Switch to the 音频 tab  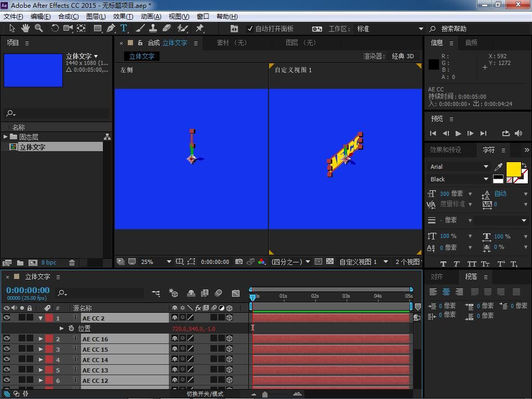(471, 43)
